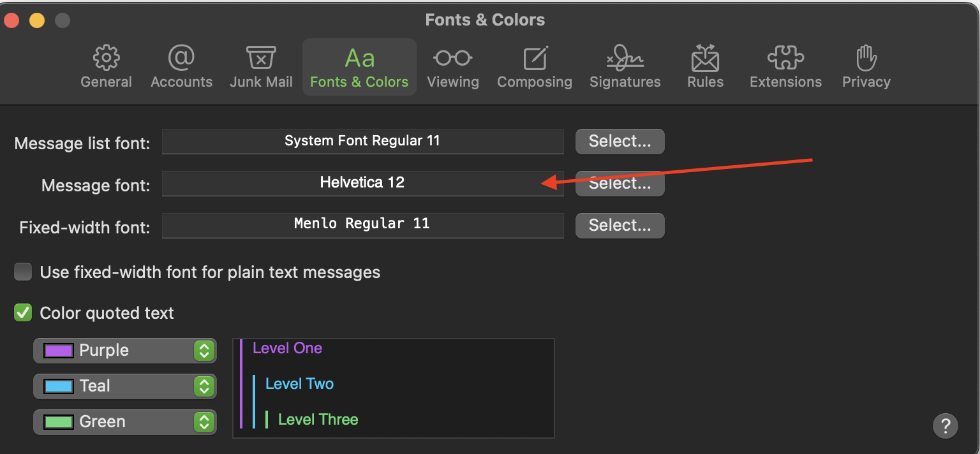The width and height of the screenshot is (980, 454).
Task: Expand the Teal quote color dropdown
Action: point(204,386)
